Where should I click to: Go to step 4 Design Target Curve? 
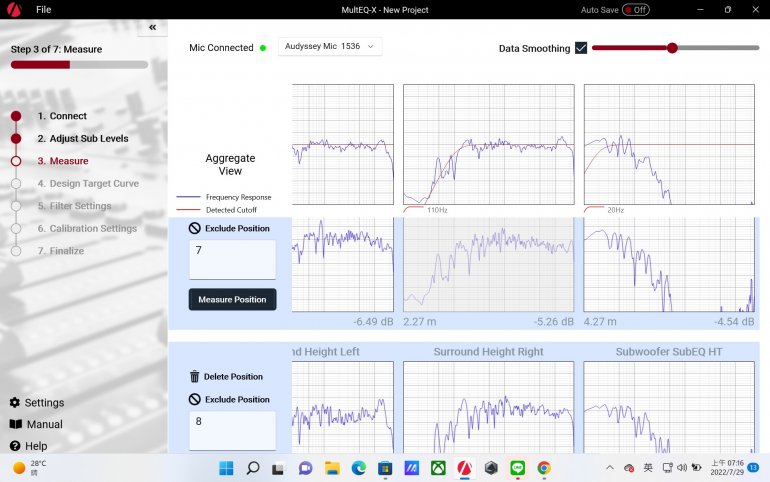coord(87,184)
